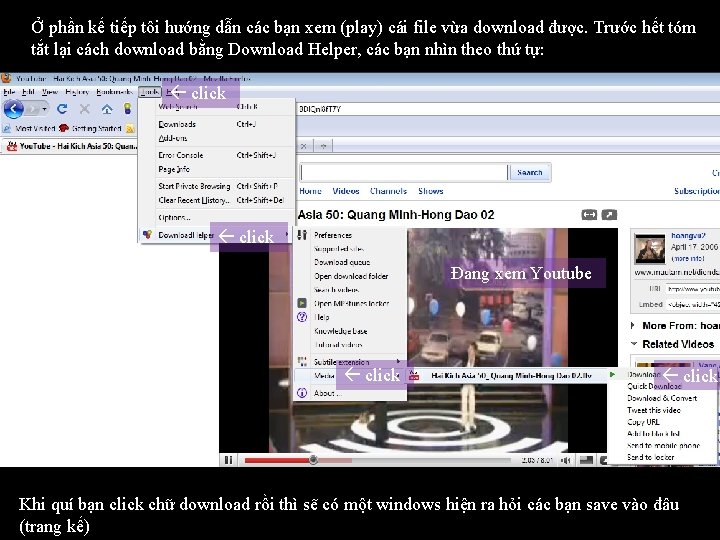Select Page Info menu entry

[x=216, y=169]
